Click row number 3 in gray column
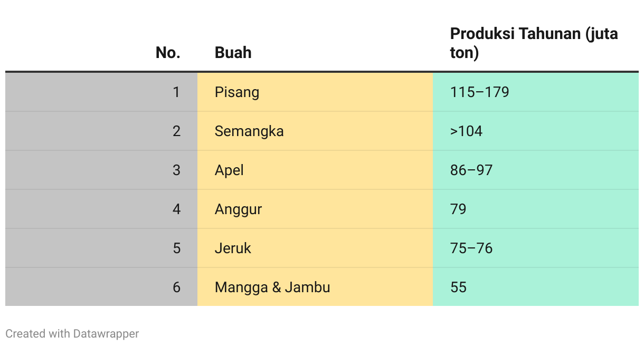Screen dimensions: 644x346 pos(176,170)
